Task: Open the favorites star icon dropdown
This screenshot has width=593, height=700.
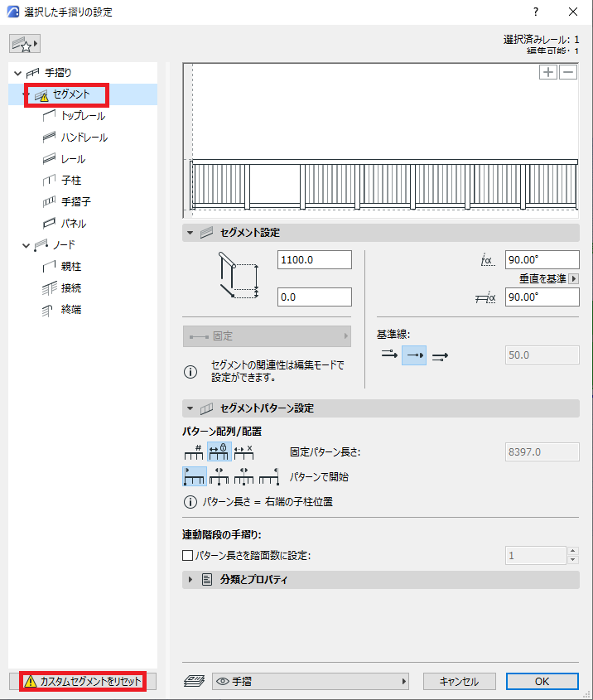Action: click(x=25, y=44)
